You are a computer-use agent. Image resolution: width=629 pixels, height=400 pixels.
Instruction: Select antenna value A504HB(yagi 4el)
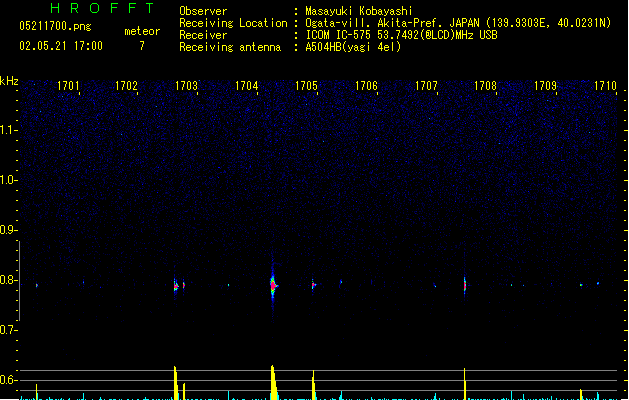pyautogui.click(x=353, y=47)
